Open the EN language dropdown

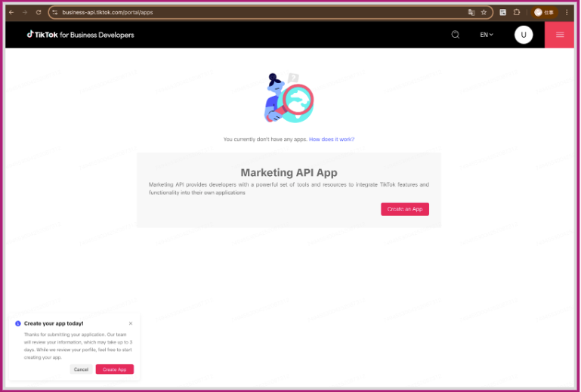click(x=486, y=35)
